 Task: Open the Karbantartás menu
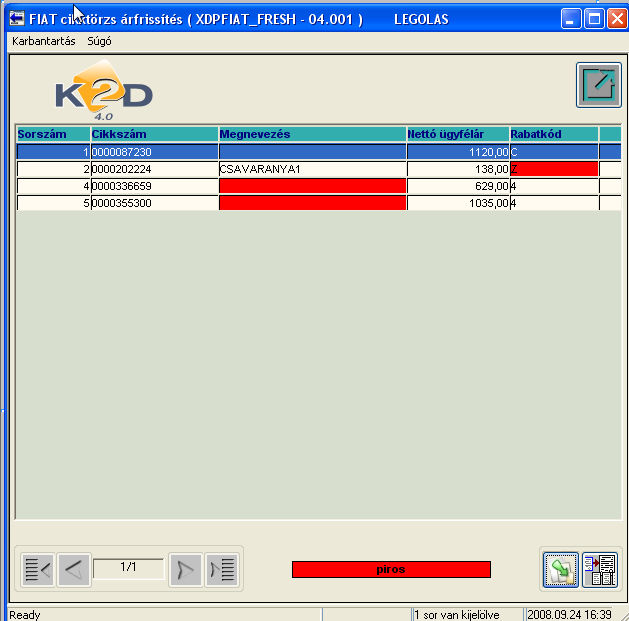click(x=43, y=41)
